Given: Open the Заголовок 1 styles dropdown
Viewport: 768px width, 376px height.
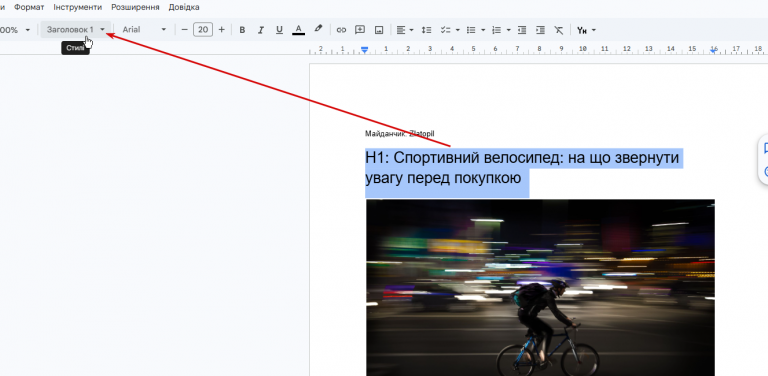Looking at the screenshot, I should [x=75, y=30].
